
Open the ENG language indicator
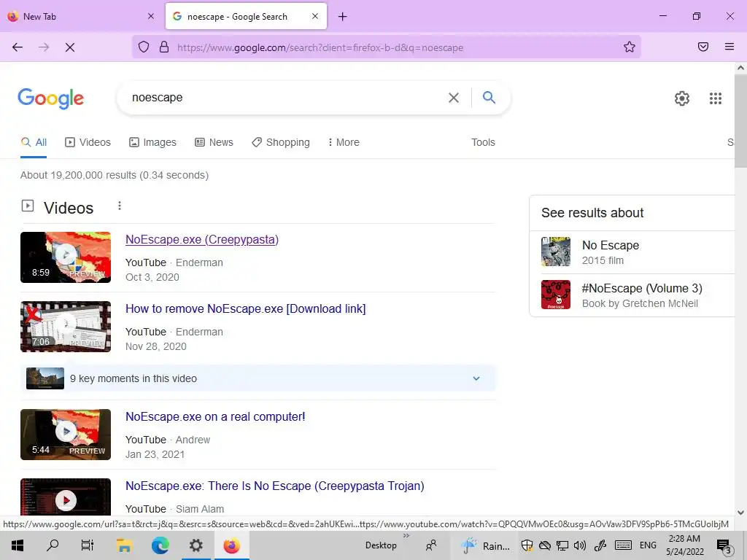click(648, 545)
